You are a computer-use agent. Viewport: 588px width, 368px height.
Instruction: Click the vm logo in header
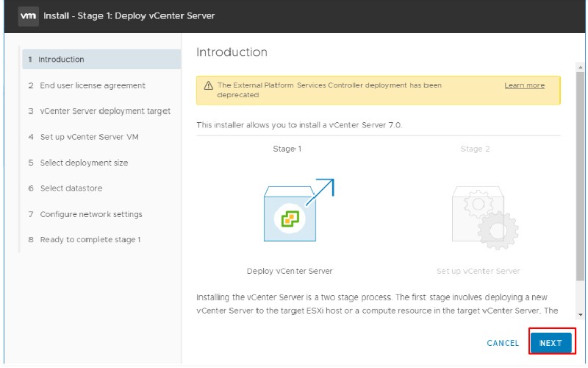(x=29, y=15)
